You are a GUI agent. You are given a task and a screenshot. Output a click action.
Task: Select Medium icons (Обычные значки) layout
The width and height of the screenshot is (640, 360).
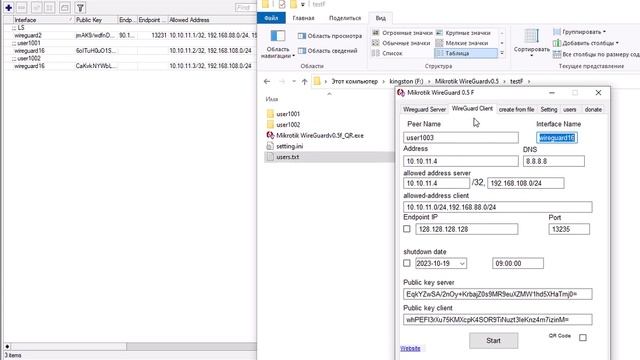point(402,43)
